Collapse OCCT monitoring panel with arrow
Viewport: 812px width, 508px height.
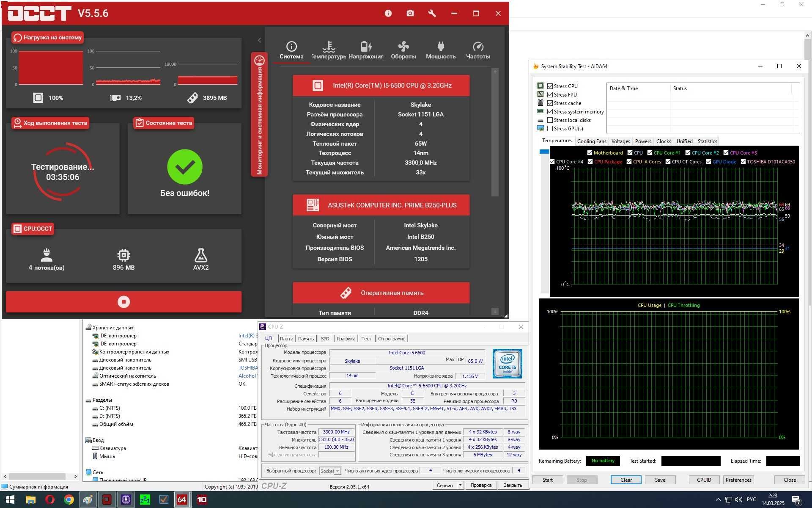click(259, 40)
